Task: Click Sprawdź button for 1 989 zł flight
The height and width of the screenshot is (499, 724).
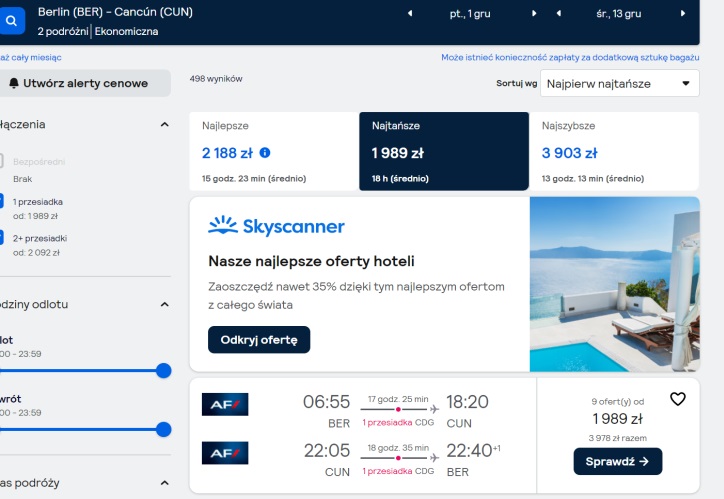Action: coord(618,461)
